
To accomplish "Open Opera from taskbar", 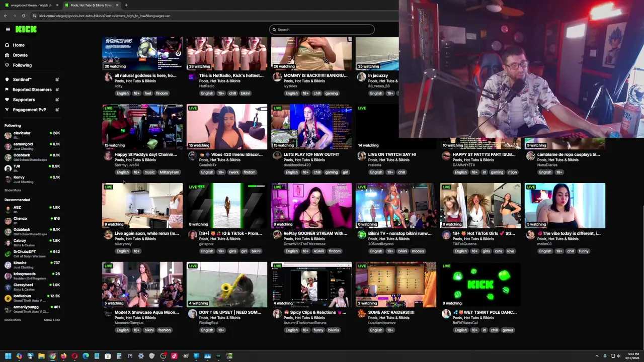I will point(74,356).
